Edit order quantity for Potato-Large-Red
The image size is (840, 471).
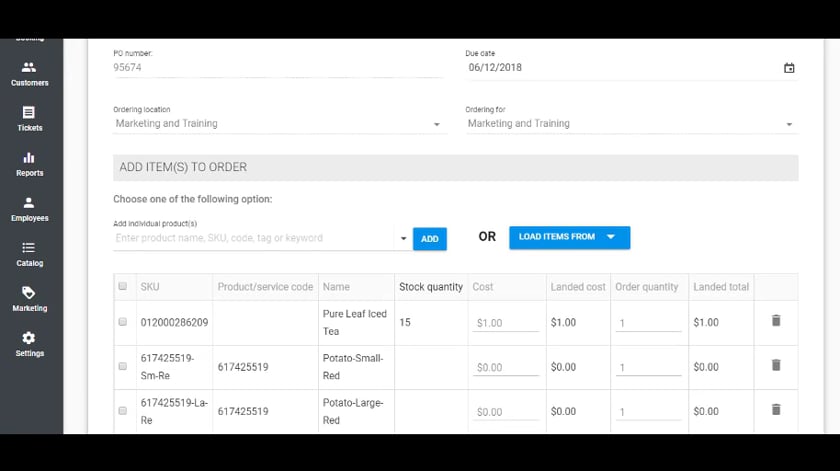pyautogui.click(x=648, y=412)
